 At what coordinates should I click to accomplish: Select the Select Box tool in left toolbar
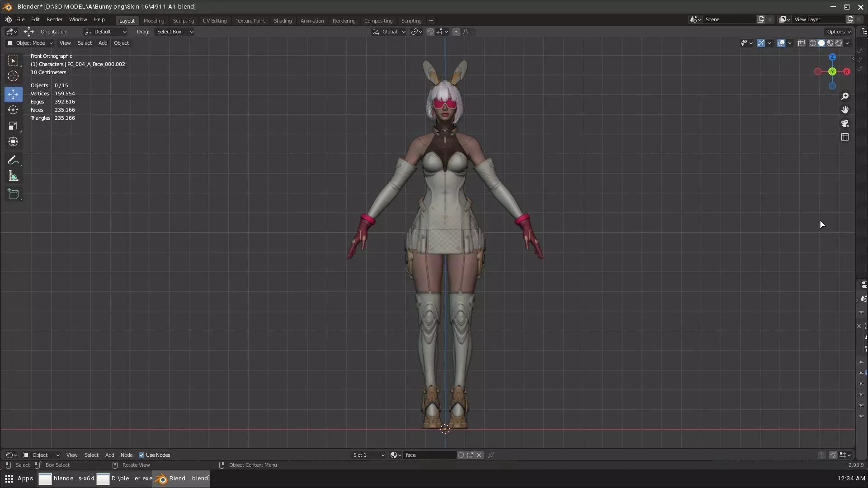[13, 61]
